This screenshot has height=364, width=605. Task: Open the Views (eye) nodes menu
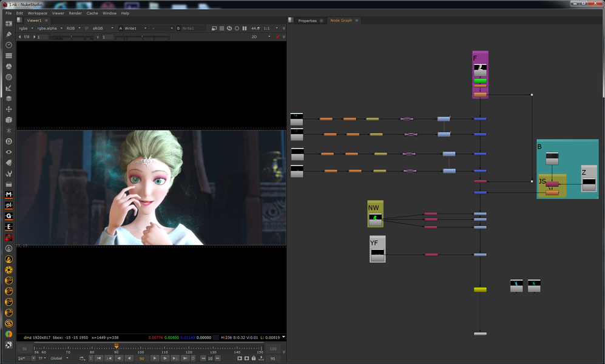(x=8, y=152)
